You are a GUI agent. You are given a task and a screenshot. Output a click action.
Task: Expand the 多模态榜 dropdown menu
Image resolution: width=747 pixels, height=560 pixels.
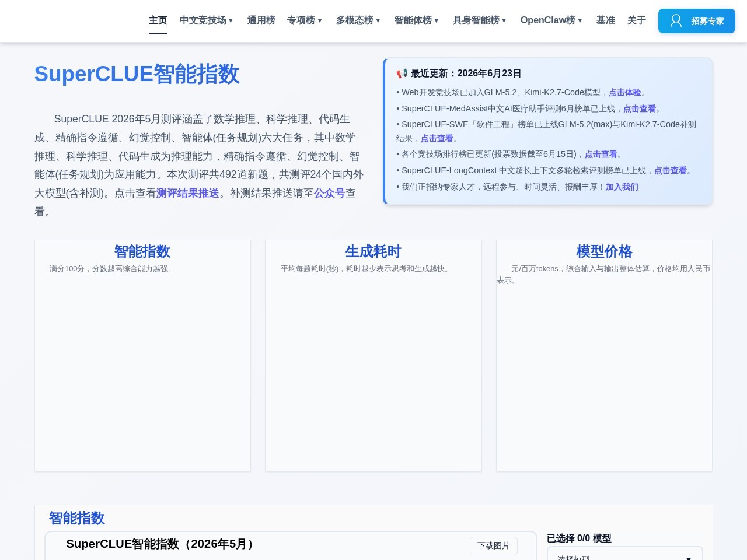pyautogui.click(x=358, y=20)
